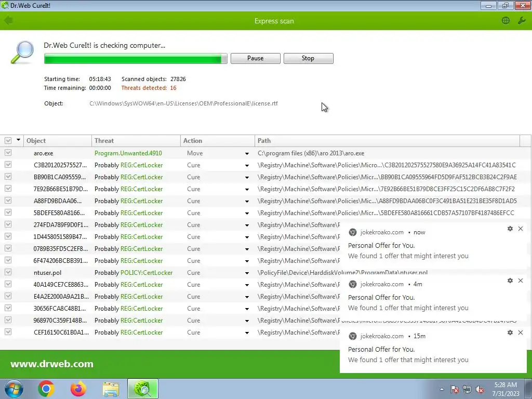This screenshot has width=532, height=399.
Task: Click POLICY:CertLocker threat link for ntuser.pol
Action: [147, 272]
